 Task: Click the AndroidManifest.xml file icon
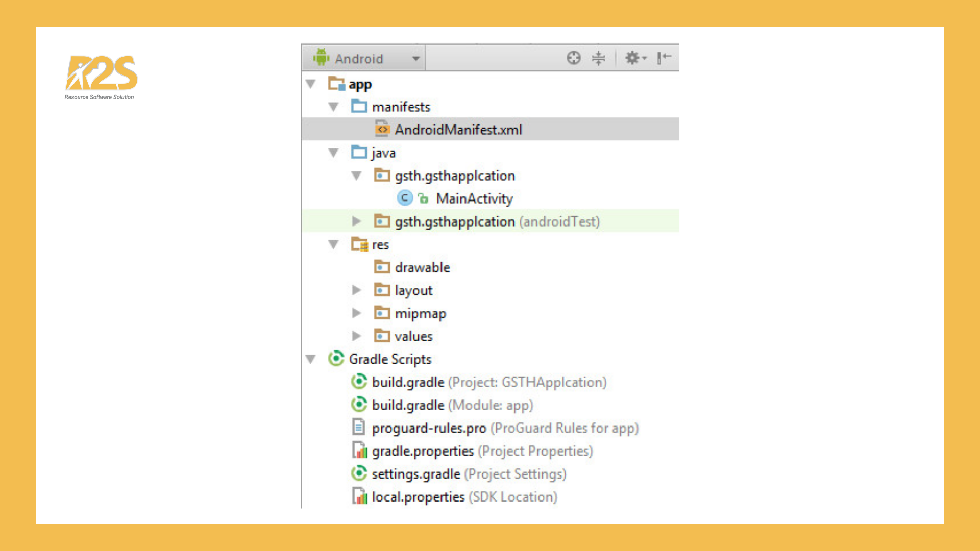click(382, 129)
